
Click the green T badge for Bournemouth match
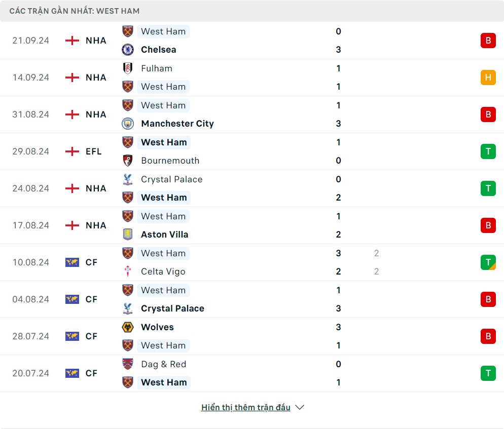pos(488,151)
